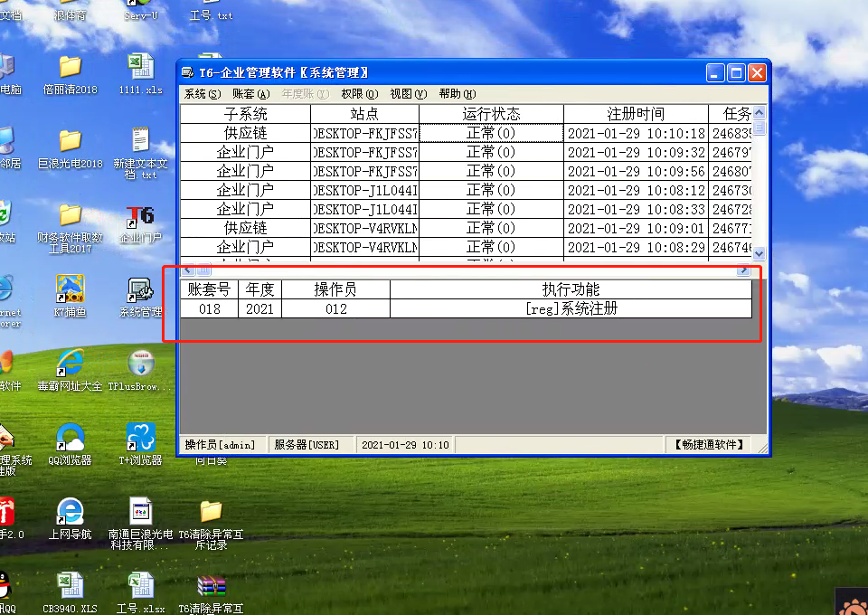Open the 财务软件取数工具2017 folder icon
This screenshot has width=868, height=615.
71,214
